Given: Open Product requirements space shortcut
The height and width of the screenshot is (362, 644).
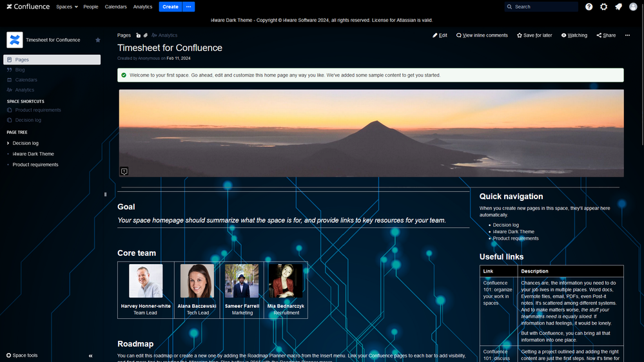Looking at the screenshot, I should 38,110.
